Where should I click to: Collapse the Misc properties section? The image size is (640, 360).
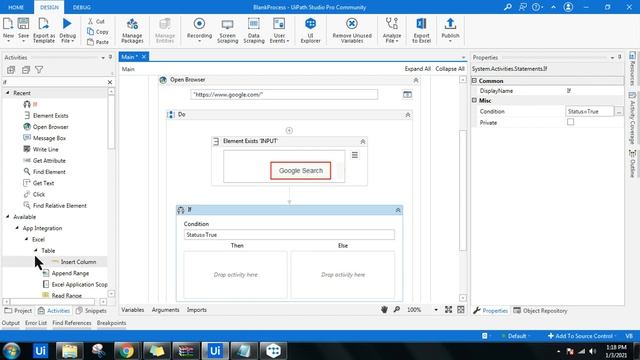[475, 100]
